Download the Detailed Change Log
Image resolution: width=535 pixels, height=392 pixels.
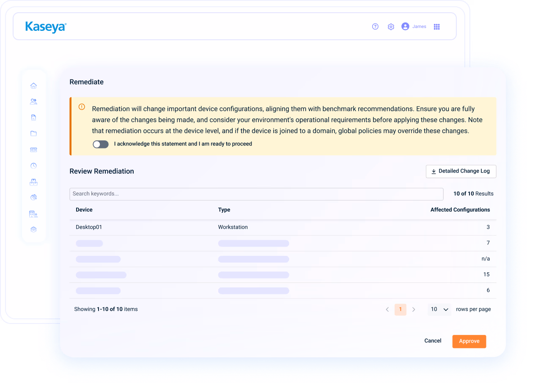coord(461,171)
